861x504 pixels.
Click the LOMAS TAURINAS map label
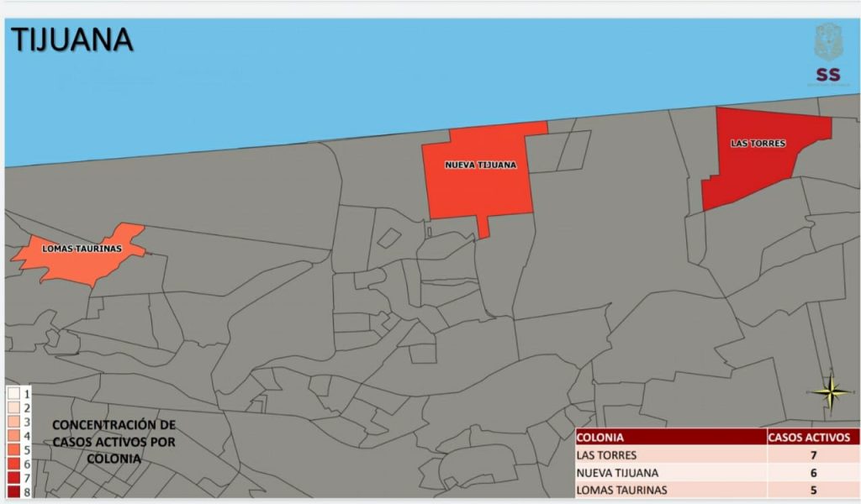(x=82, y=249)
